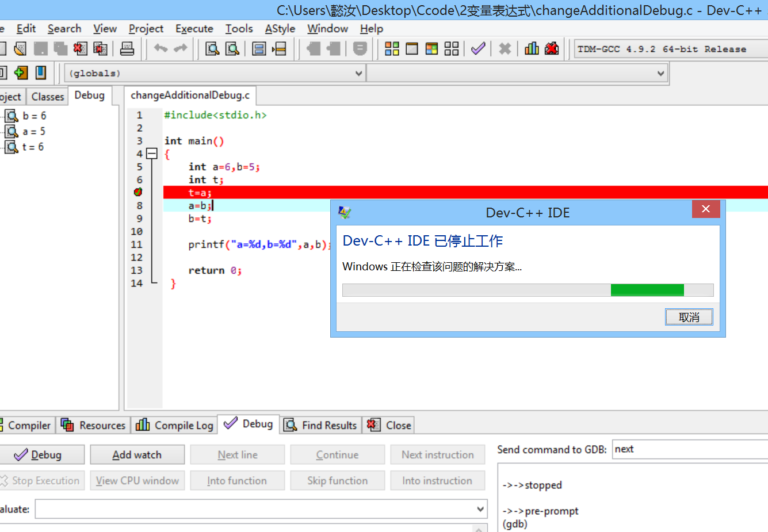This screenshot has height=532, width=768.
Task: Click the green plus Insert icon
Action: coord(21,72)
